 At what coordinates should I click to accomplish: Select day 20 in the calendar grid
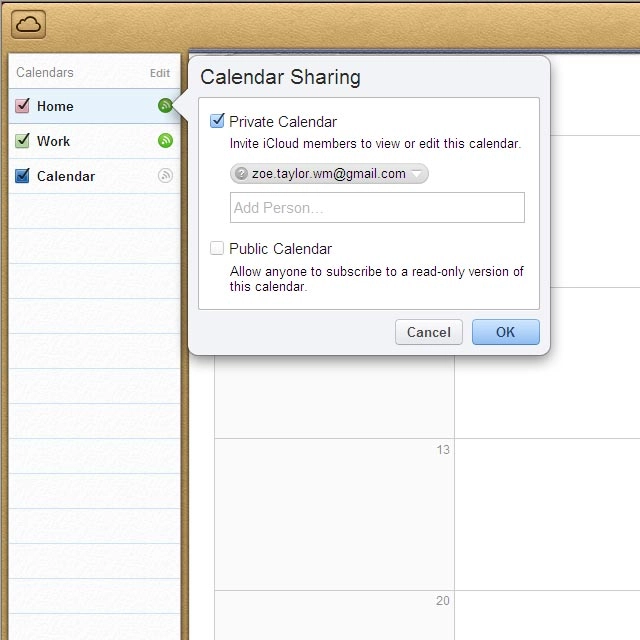334,615
